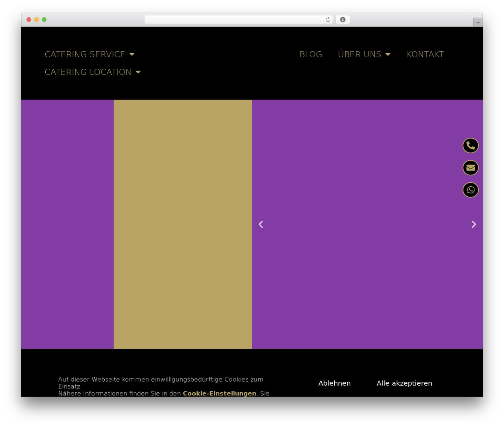
Task: Minimize the window with yellow button
Action: [x=37, y=20]
